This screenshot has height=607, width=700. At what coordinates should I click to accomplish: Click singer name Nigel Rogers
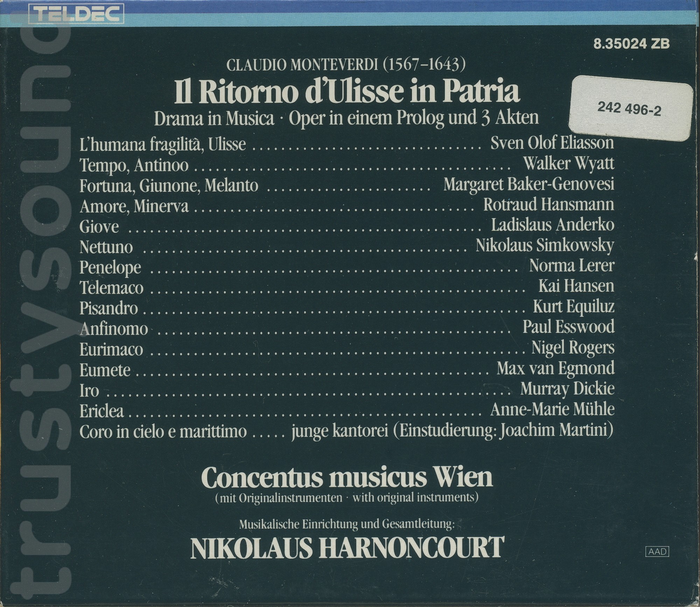tap(573, 348)
